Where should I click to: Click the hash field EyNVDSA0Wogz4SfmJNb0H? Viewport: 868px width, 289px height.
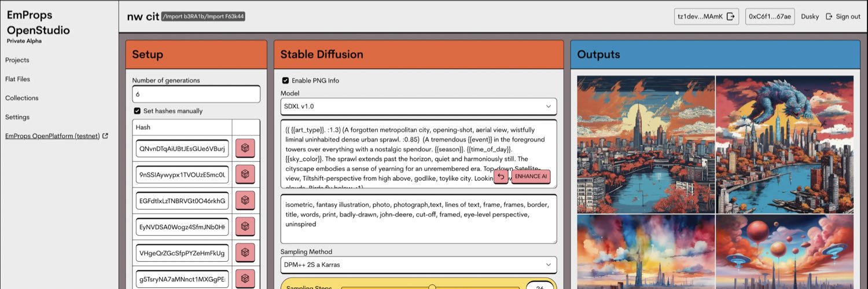click(182, 227)
